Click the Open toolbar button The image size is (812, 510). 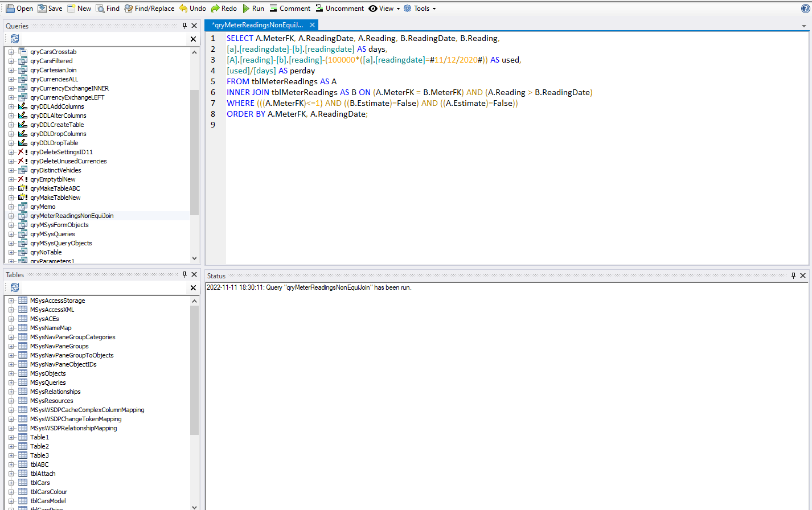coord(19,9)
